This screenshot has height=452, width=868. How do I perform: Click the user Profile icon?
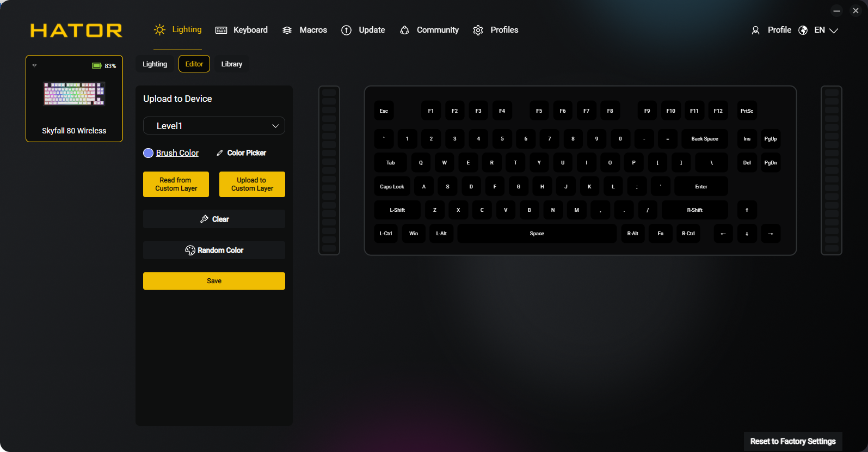pyautogui.click(x=755, y=30)
